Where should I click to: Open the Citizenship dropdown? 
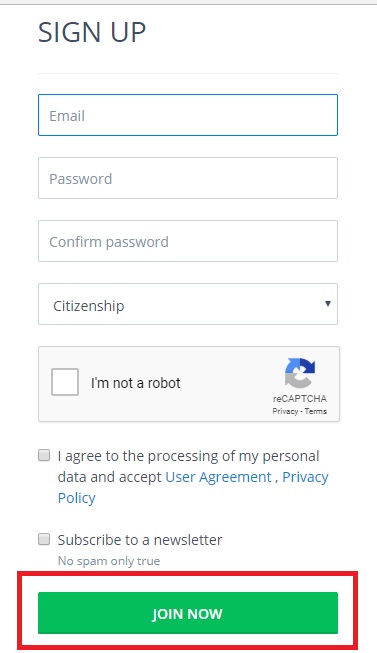pos(188,304)
